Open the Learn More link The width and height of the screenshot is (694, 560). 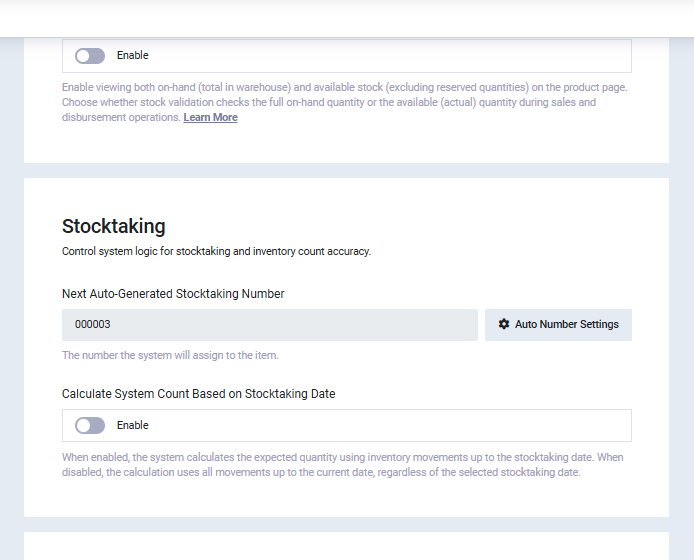point(210,118)
